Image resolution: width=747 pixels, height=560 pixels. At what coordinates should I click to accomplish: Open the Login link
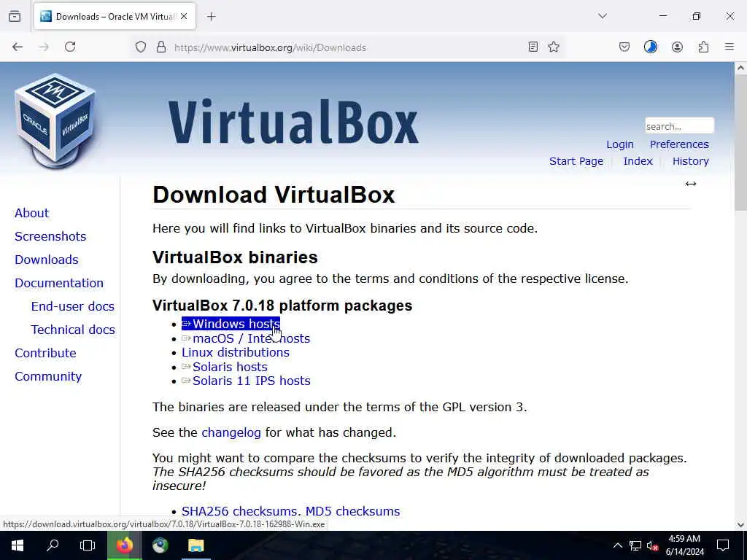(620, 144)
